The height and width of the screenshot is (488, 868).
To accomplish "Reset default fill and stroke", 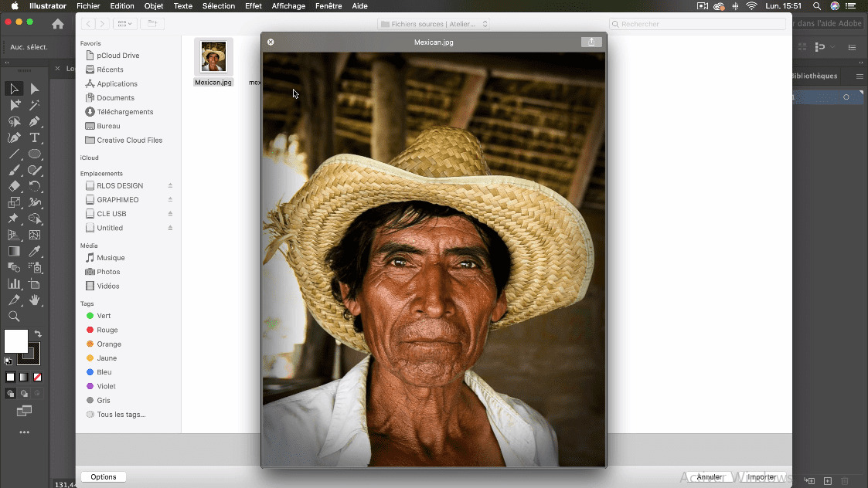I will [x=9, y=361].
